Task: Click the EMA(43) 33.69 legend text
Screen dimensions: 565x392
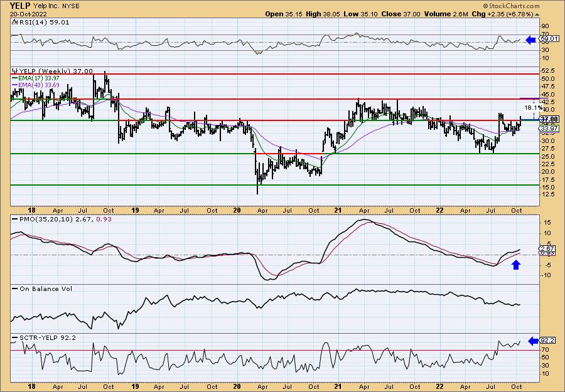Action: pyautogui.click(x=38, y=85)
